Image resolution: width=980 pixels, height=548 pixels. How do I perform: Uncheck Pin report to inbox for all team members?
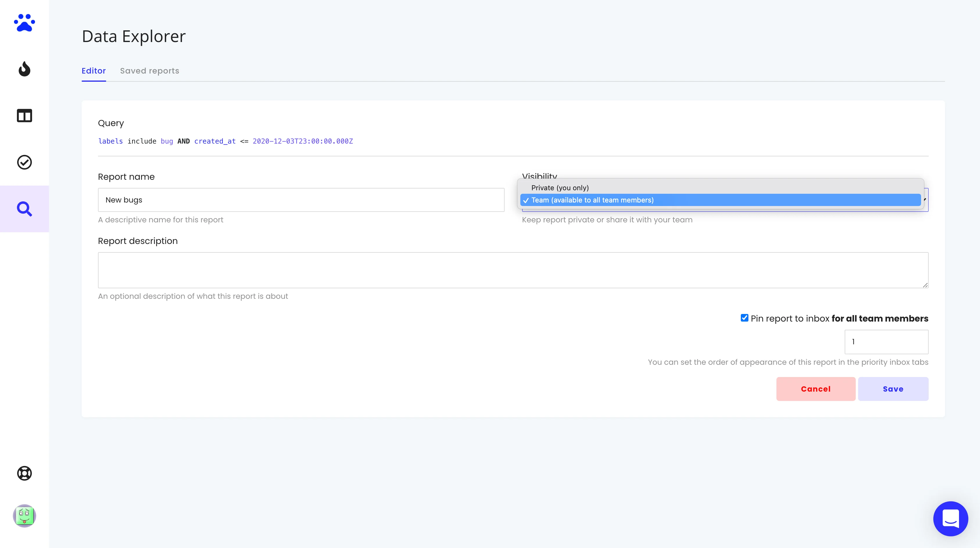(744, 318)
